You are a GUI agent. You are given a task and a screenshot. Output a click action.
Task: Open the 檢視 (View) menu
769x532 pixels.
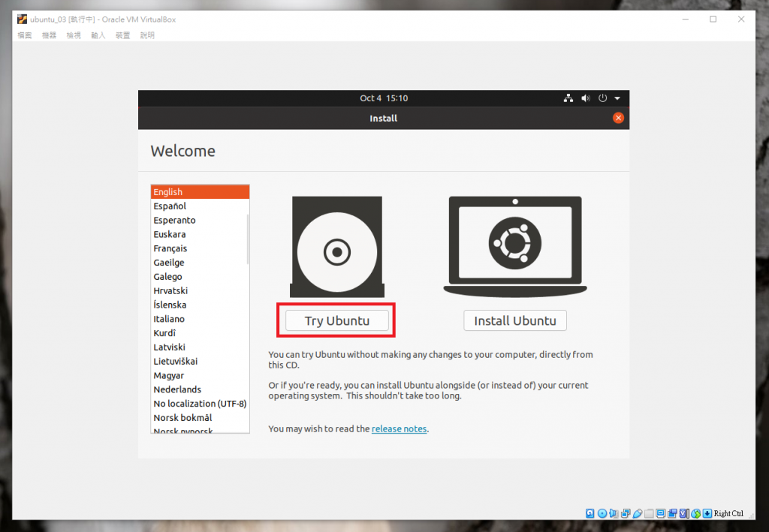[x=74, y=35]
